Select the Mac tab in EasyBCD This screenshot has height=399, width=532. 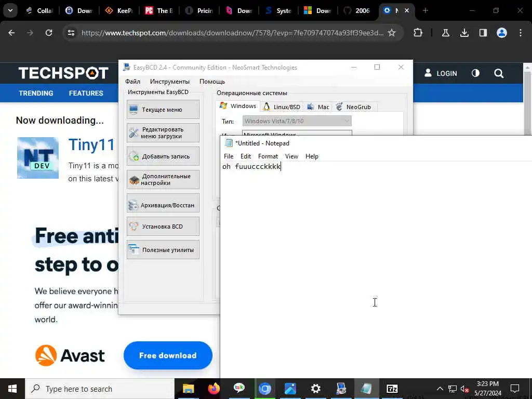(x=318, y=107)
